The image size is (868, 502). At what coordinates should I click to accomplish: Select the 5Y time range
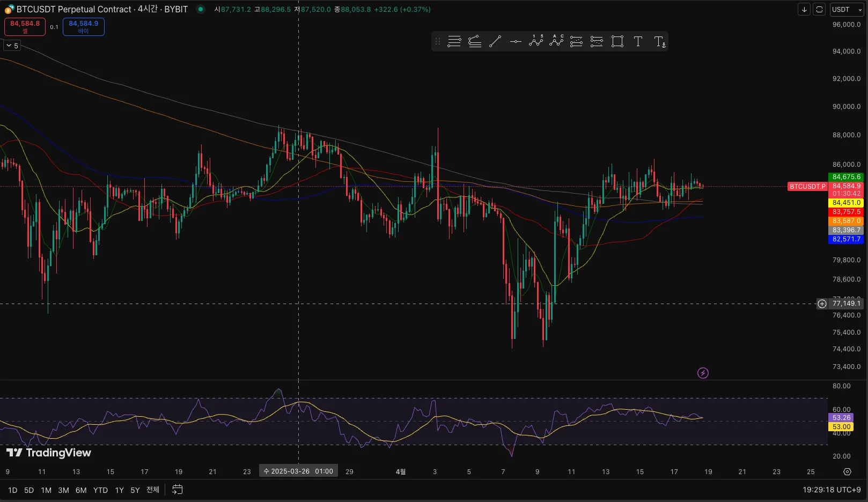pyautogui.click(x=135, y=490)
